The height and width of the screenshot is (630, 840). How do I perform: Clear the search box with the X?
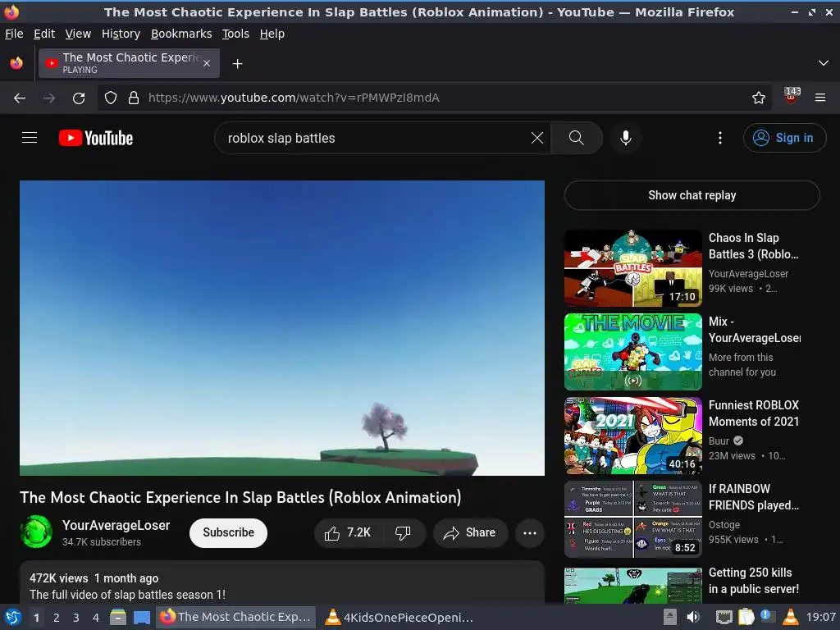click(536, 138)
